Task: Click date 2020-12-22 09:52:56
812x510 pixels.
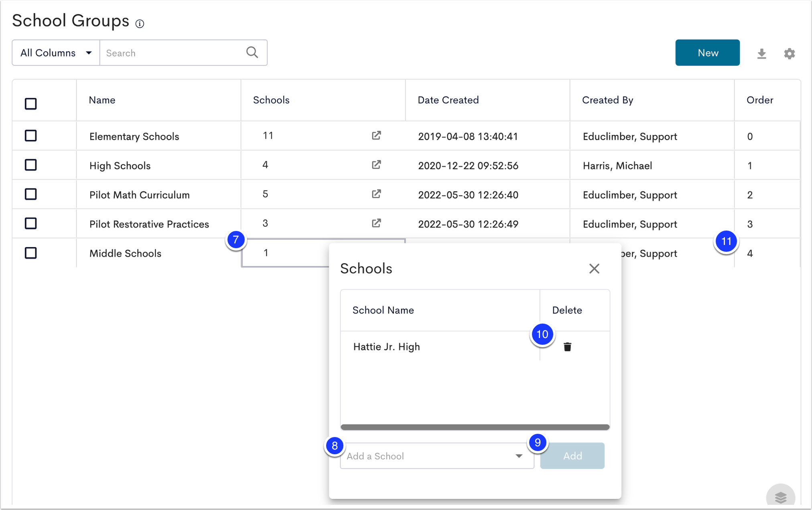Action: point(468,166)
